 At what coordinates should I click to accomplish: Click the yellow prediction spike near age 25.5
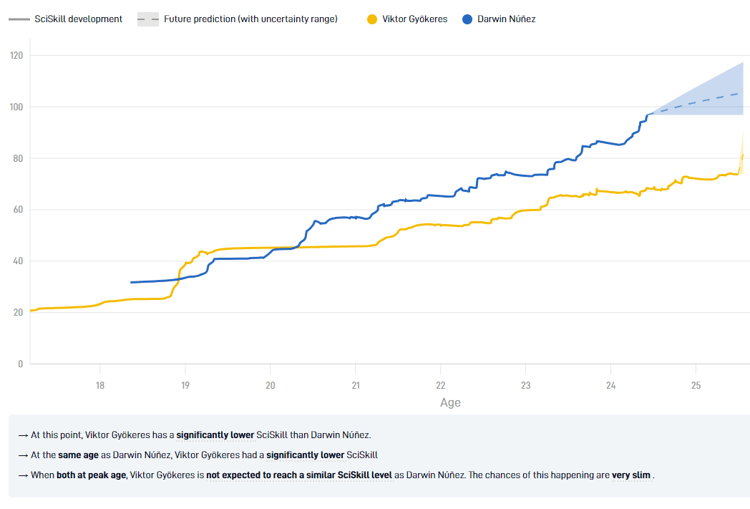pos(741,155)
